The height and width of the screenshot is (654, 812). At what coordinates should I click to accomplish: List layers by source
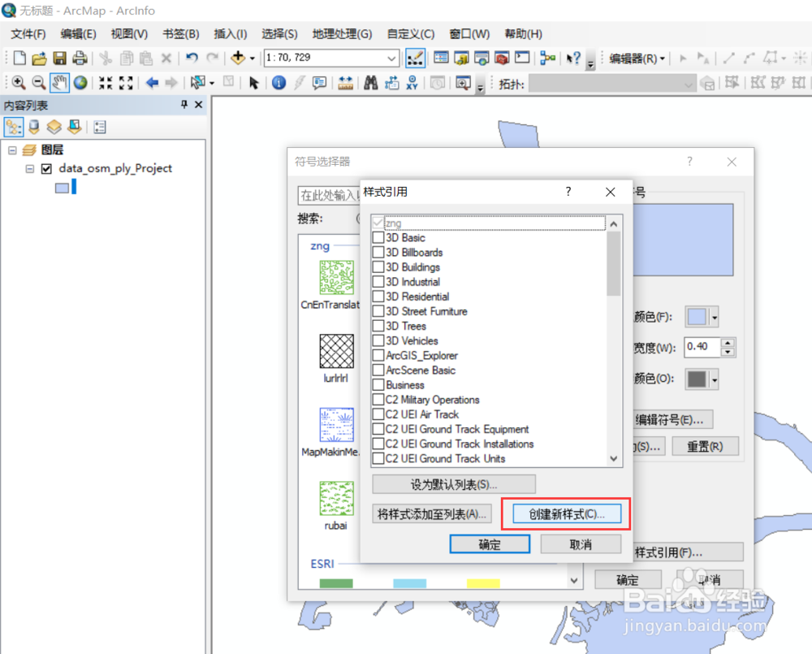click(34, 127)
